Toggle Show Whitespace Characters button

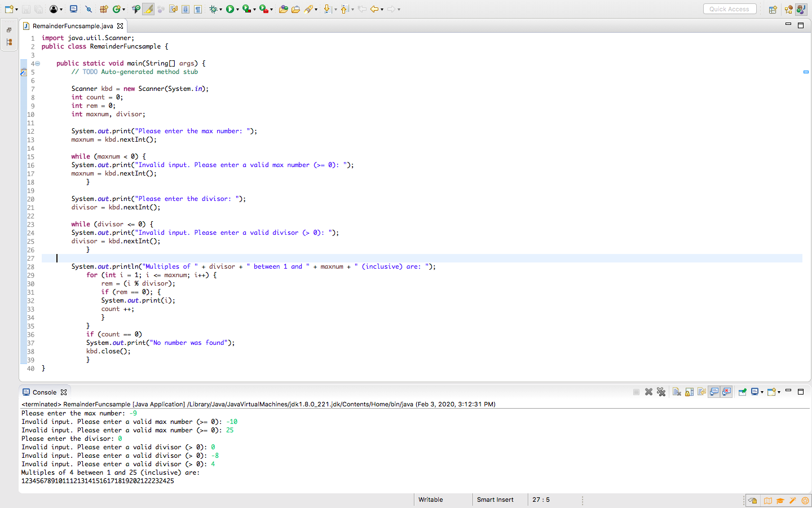pos(198,9)
